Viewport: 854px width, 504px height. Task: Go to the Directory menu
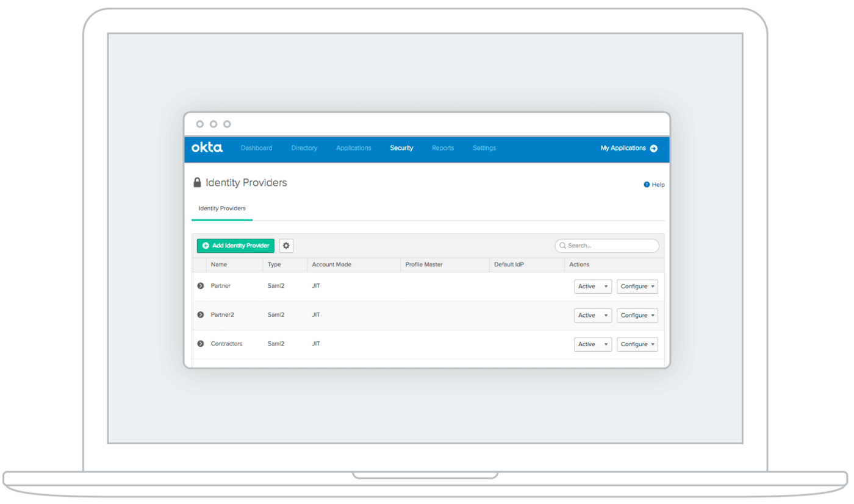click(x=304, y=148)
